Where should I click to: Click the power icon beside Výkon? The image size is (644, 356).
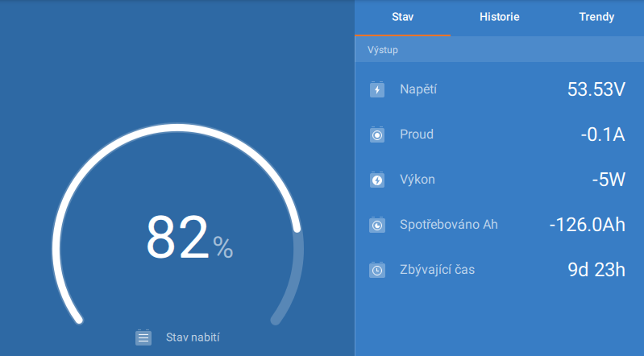(x=377, y=180)
